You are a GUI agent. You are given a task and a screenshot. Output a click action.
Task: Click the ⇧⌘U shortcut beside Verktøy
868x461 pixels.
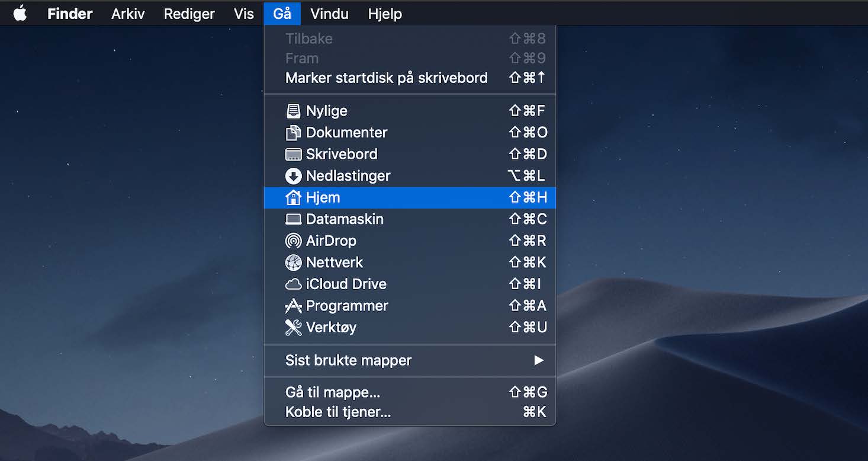528,328
